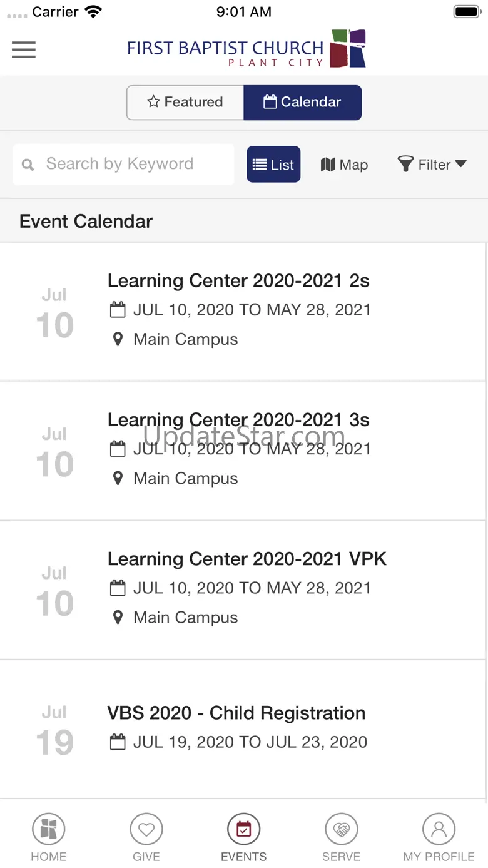Open the Give heart icon
The image size is (488, 868).
point(146,830)
